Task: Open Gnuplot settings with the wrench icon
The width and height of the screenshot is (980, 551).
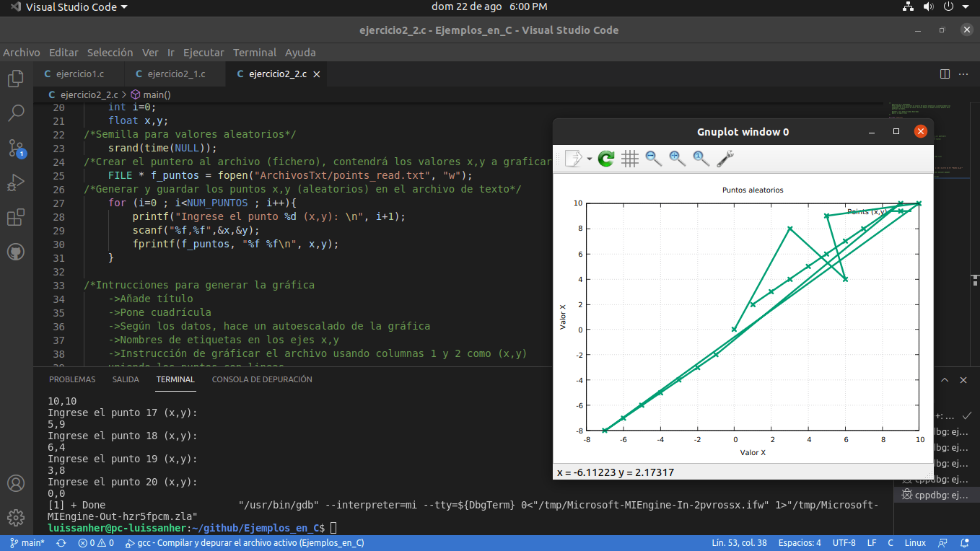Action: [x=725, y=159]
